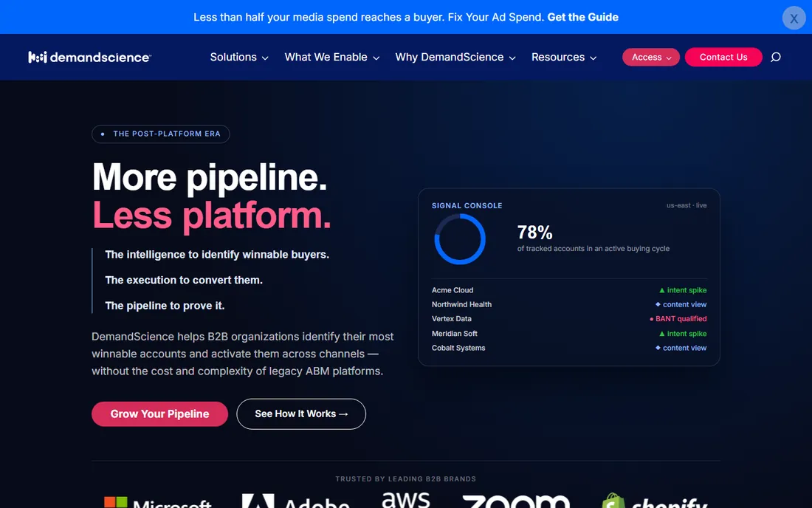Click the Trusted by Leading B2B Brands label
Image resolution: width=812 pixels, height=508 pixels.
click(x=405, y=479)
